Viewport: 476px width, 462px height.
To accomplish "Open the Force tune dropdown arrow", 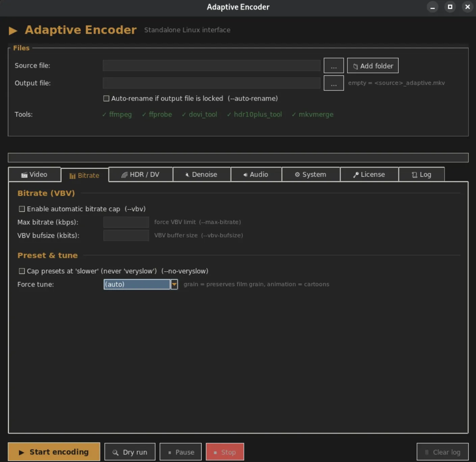I will [x=174, y=284].
